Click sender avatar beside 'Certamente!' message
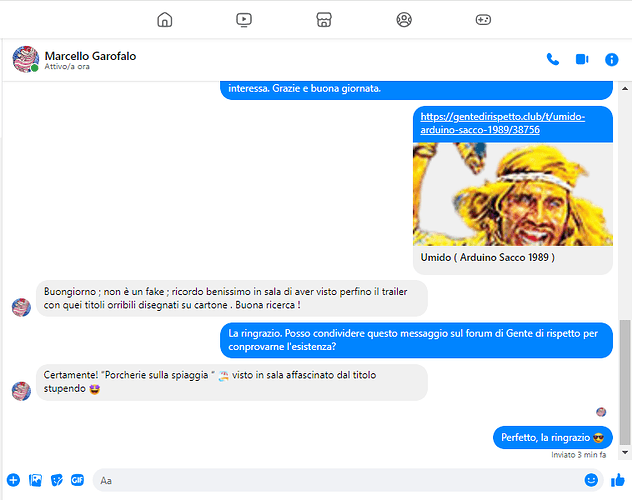The image size is (632, 500). (x=21, y=391)
